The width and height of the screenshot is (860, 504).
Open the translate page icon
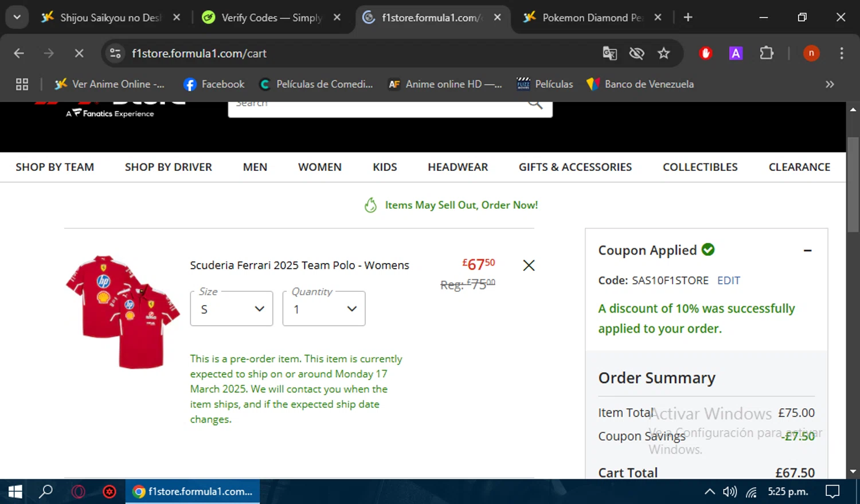point(609,53)
